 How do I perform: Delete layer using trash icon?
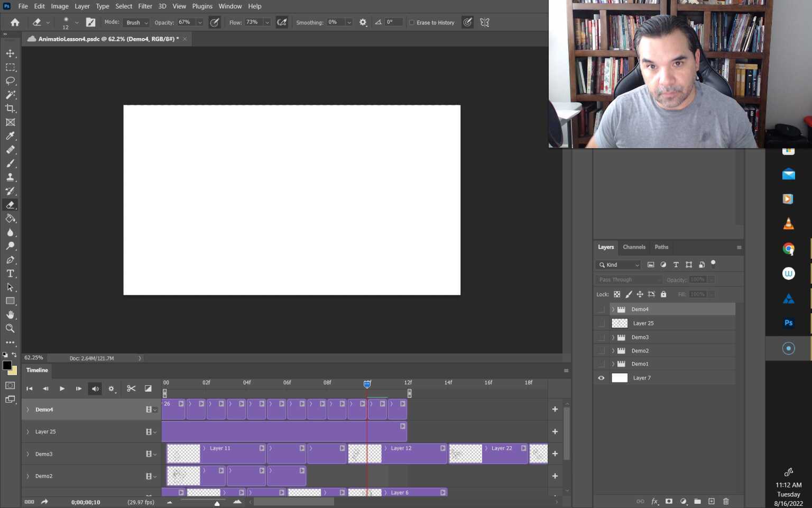pos(726,501)
